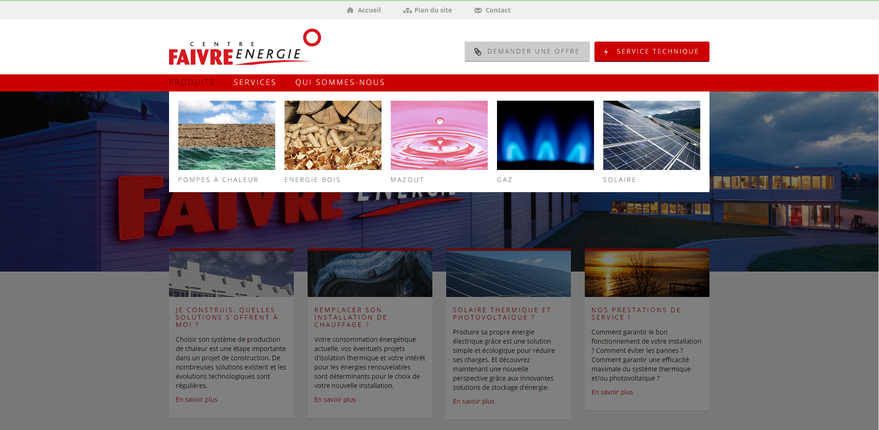Click the Gaz label
The height and width of the screenshot is (430, 879).
(505, 180)
